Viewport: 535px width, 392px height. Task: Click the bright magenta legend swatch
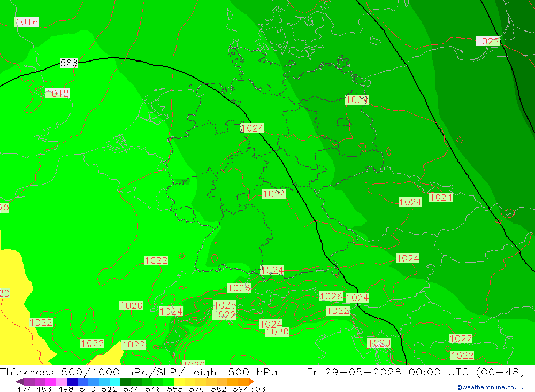pos(50,381)
